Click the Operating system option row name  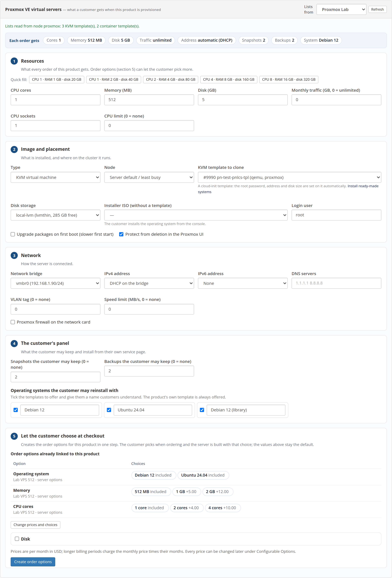click(31, 474)
